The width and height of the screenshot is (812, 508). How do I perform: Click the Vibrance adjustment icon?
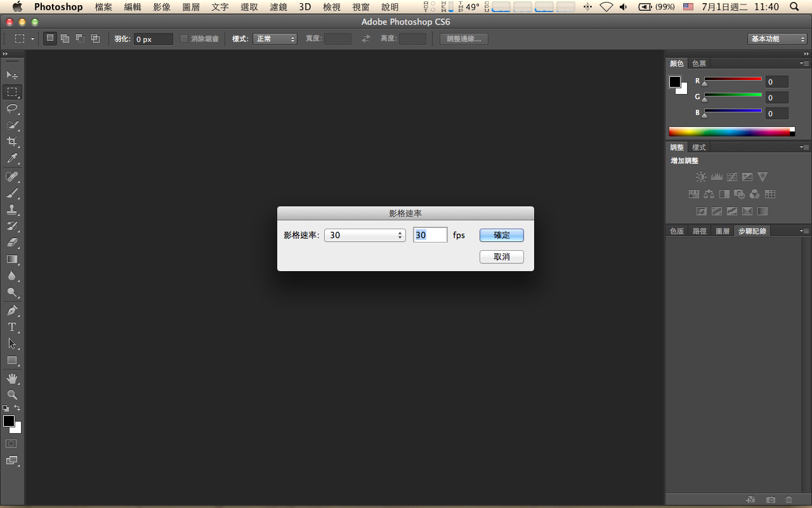click(763, 177)
